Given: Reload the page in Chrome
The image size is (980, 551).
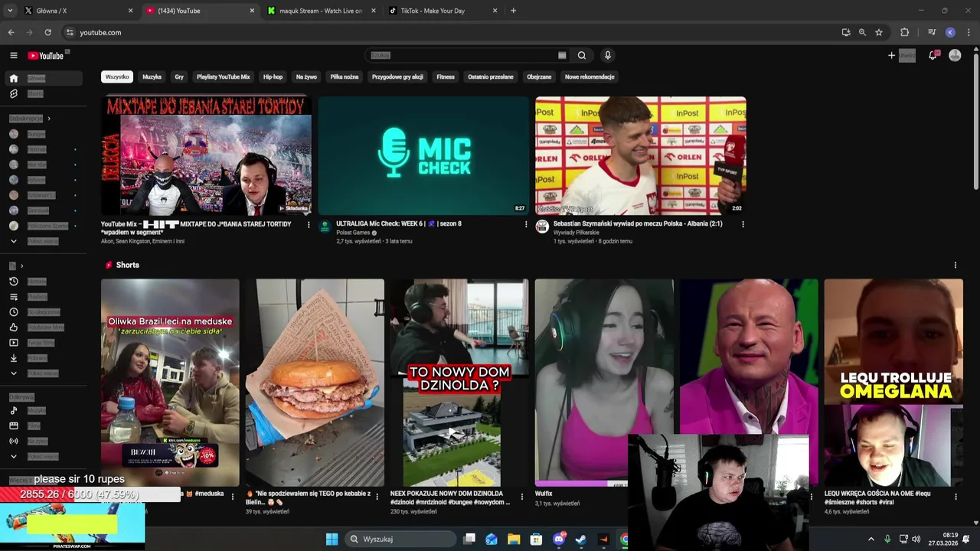Looking at the screenshot, I should point(47,32).
